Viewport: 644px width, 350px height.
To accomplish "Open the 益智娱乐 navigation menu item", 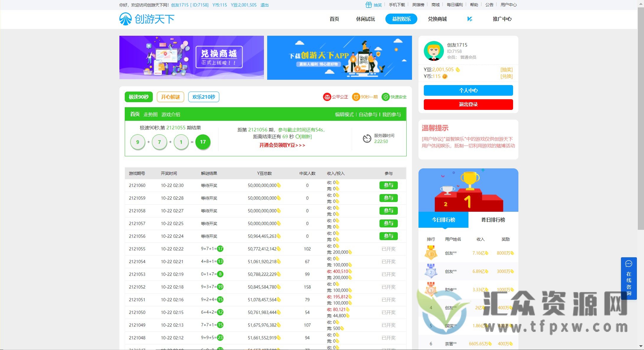I will (x=401, y=19).
